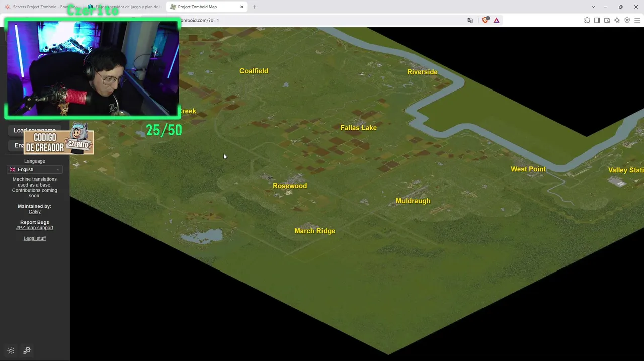Open the Legal stuff link
This screenshot has height=362, width=644.
point(35,238)
